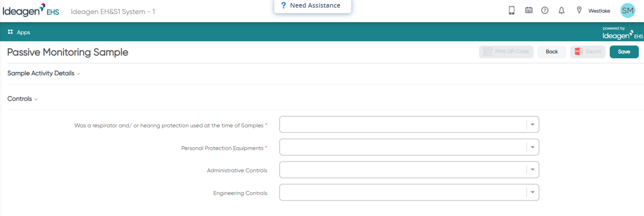The height and width of the screenshot is (216, 644).
Task: Save the Passive Monitoring Sample
Action: point(624,51)
